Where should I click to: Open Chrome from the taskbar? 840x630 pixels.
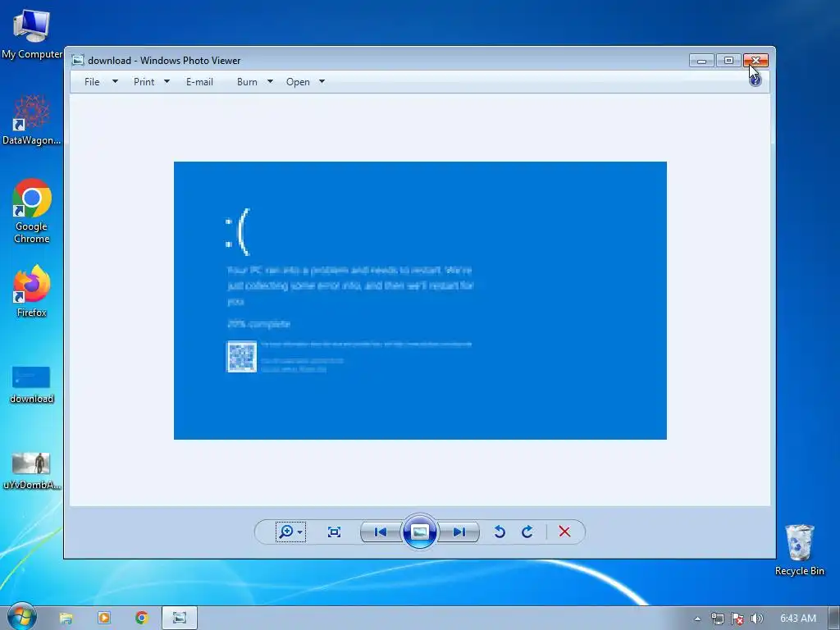tap(141, 619)
